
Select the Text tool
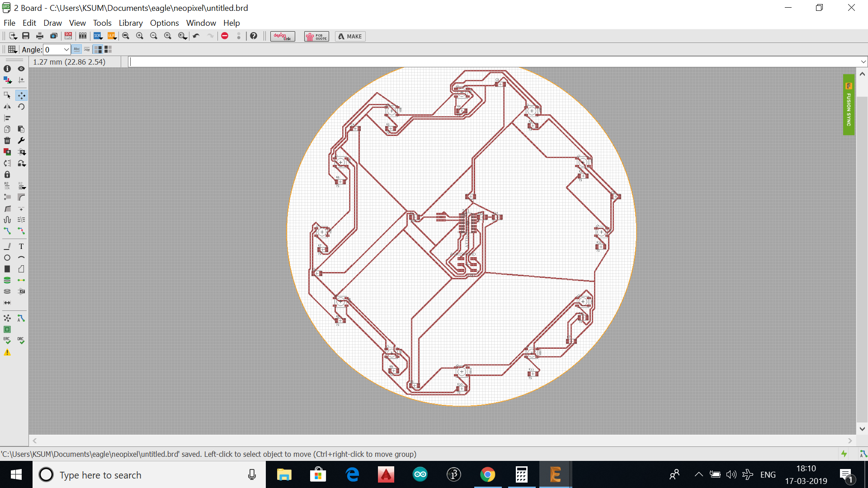pyautogui.click(x=21, y=246)
